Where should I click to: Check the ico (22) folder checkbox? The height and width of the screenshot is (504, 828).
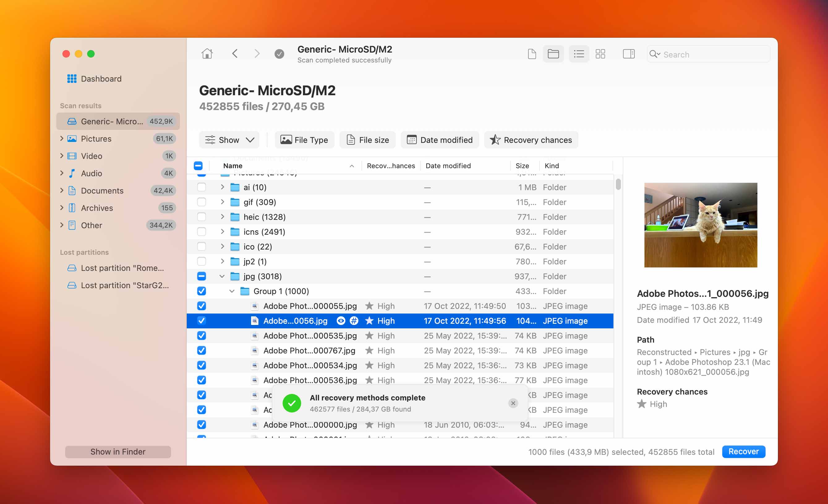coord(201,247)
